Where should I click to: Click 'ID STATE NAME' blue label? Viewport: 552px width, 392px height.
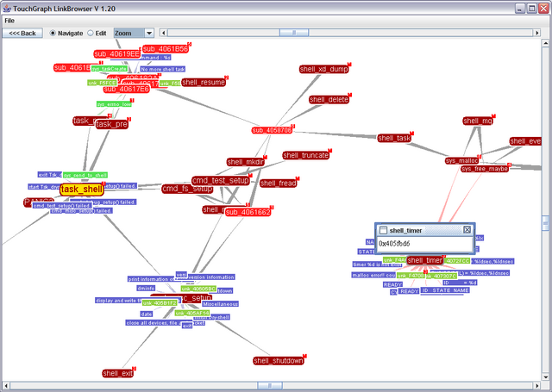pyautogui.click(x=445, y=290)
